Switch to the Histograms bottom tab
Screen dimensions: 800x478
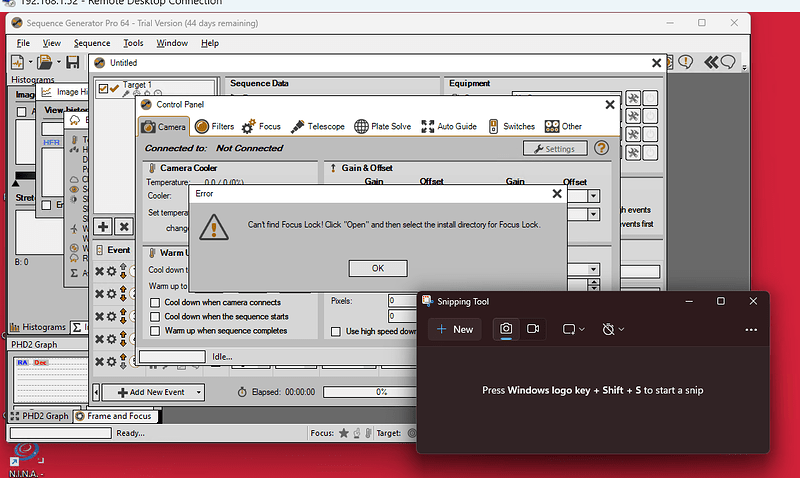pos(38,327)
